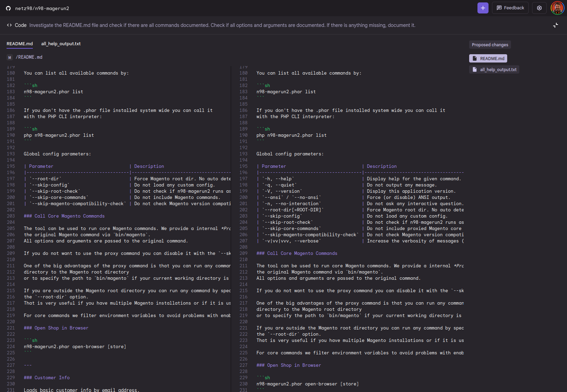This screenshot has width=567, height=392.
Task: Switch to the all_help_output.txt tab
Action: coord(61,44)
